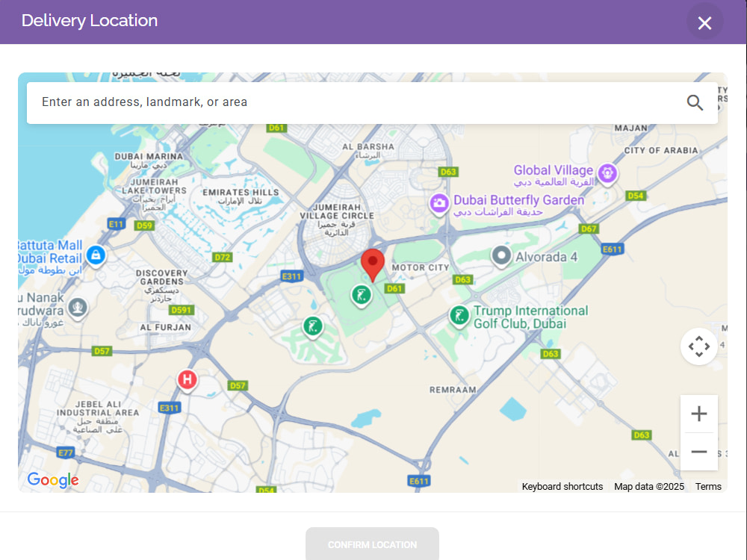The height and width of the screenshot is (560, 747).
Task: Click golf course marker near Al Furjan
Action: [x=313, y=328]
